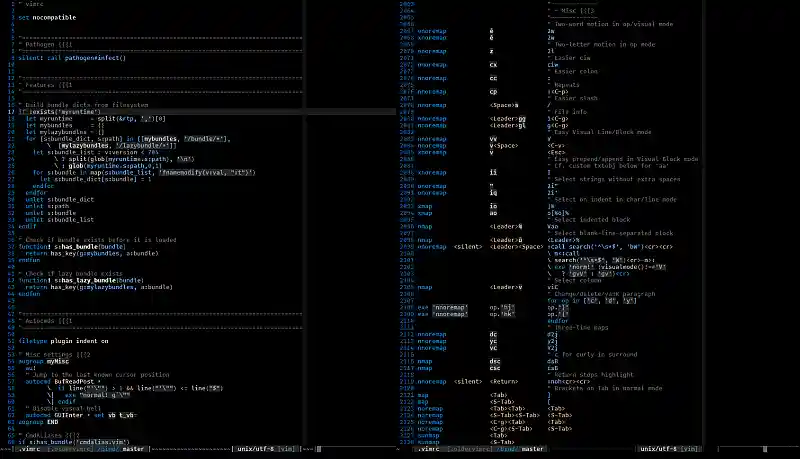800x459 pixels.
Task: Click 'Two-letter motion in op mode' comment
Action: tap(605, 44)
